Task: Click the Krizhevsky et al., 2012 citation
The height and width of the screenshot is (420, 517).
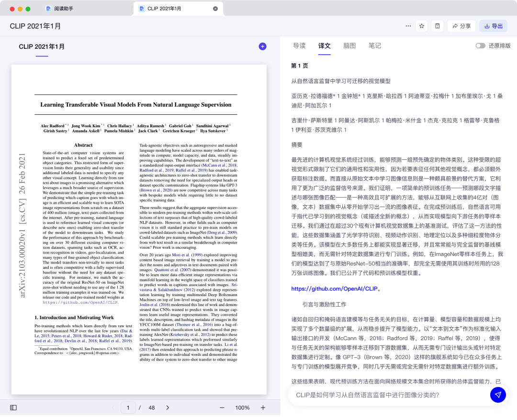Action: 190,335
